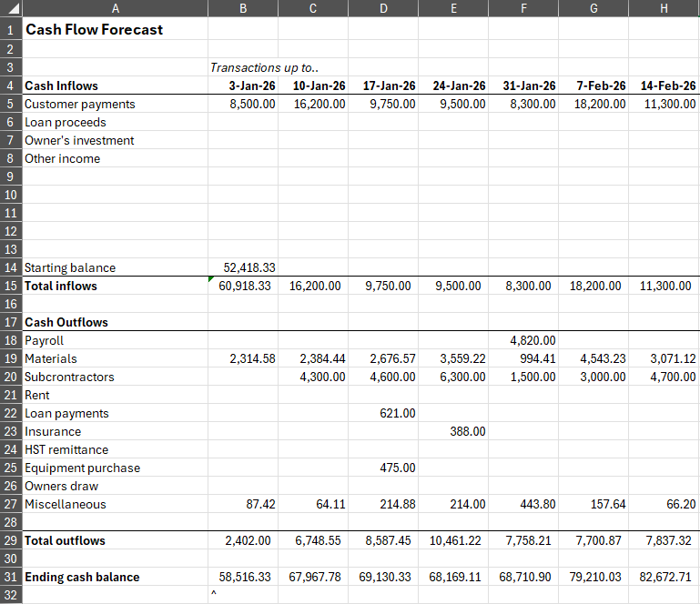Screen dimensions: 700x604
Task: Click the Select All corner triangle
Action: (x=11, y=8)
